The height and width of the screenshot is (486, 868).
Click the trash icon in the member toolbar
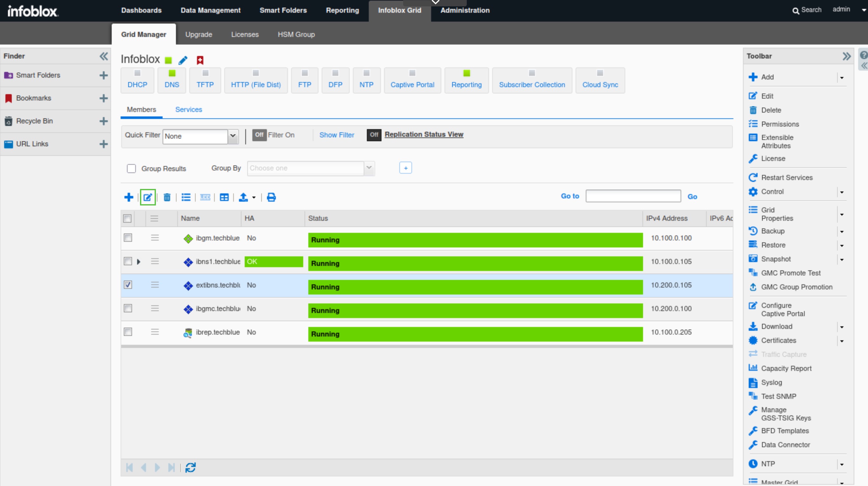coord(167,198)
